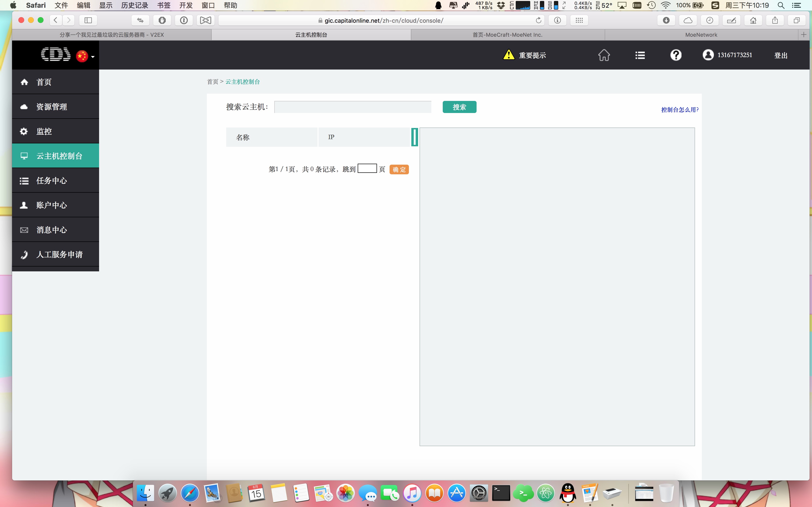Click the 搜索云主机 search input field
This screenshot has height=507, width=812.
click(353, 107)
